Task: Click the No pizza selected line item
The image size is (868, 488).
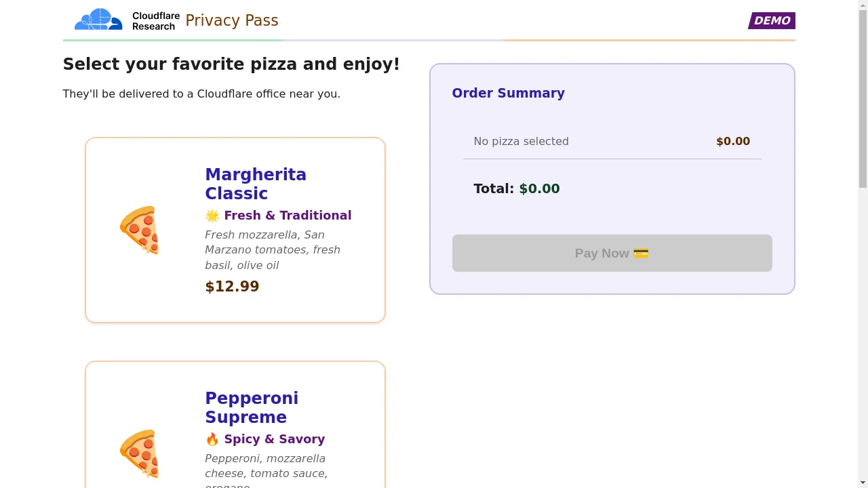Action: click(521, 141)
